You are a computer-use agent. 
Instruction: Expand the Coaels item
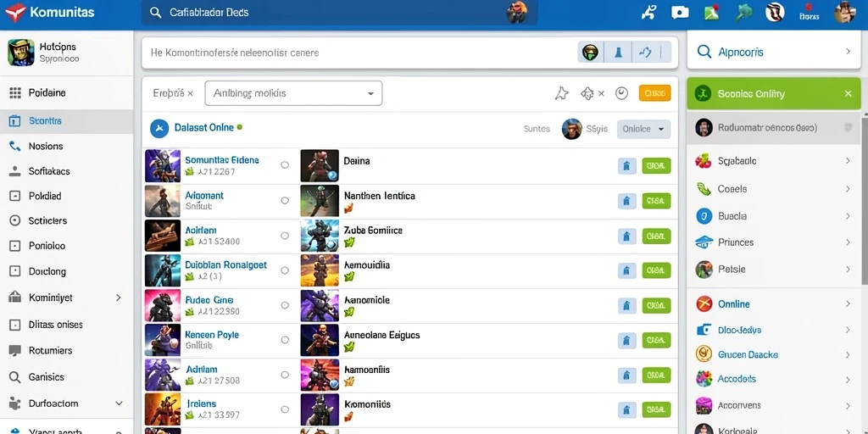[x=848, y=189]
